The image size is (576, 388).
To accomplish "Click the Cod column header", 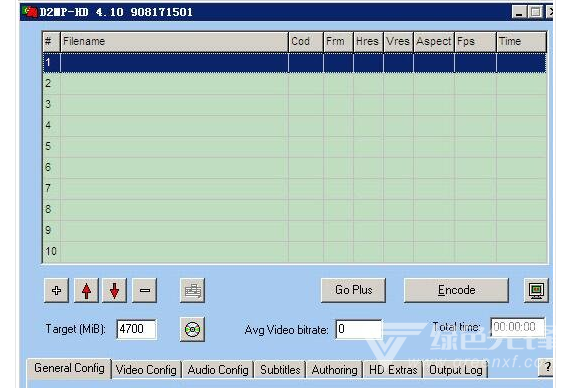I will click(306, 42).
